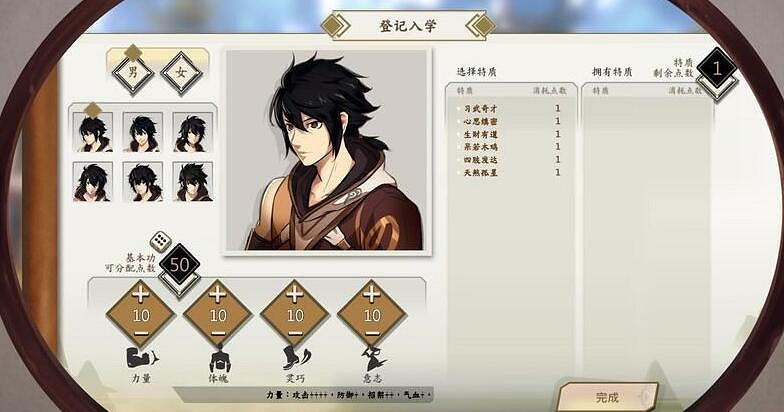The height and width of the screenshot is (412, 784).
Task: Choose the middle portrait in the top row
Action: tap(142, 132)
